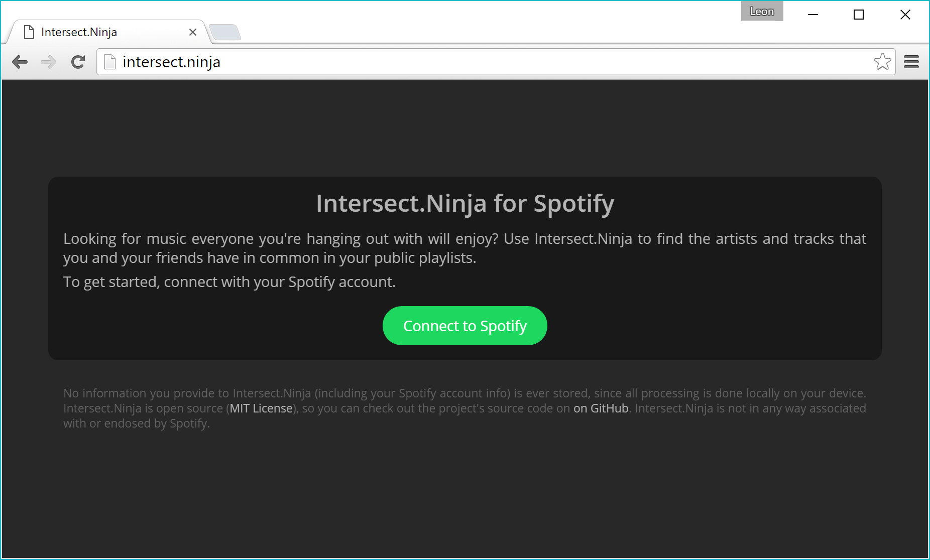The width and height of the screenshot is (930, 560).
Task: Click the page icon in the address bar
Action: (x=110, y=62)
